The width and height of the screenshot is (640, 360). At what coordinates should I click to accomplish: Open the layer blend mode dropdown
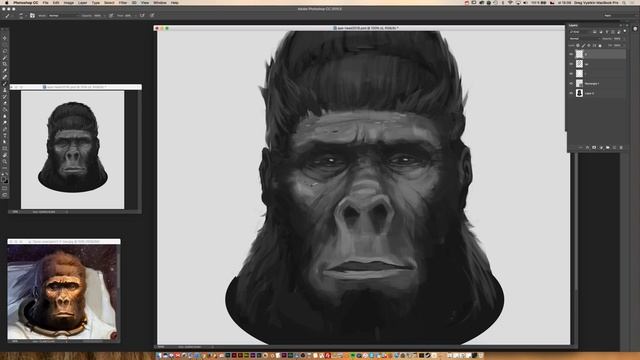(x=584, y=39)
